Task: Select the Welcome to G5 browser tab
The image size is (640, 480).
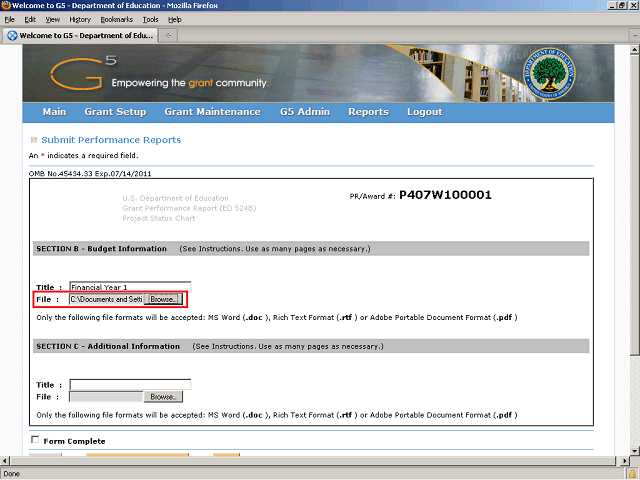Action: coord(80,36)
